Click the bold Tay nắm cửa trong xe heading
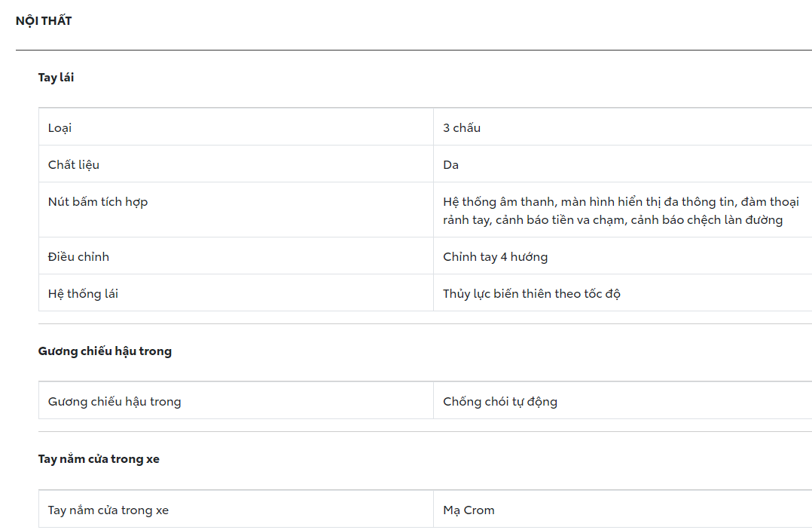812x530 pixels. click(x=99, y=459)
